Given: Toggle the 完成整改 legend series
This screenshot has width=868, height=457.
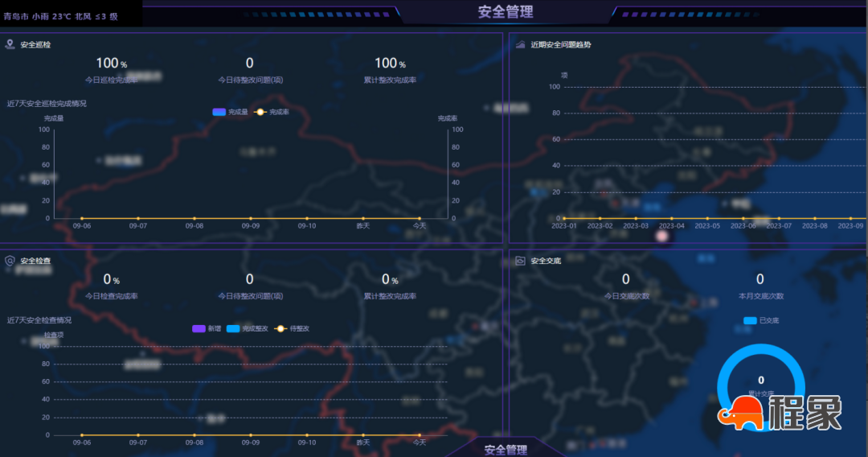Looking at the screenshot, I should tap(248, 328).
